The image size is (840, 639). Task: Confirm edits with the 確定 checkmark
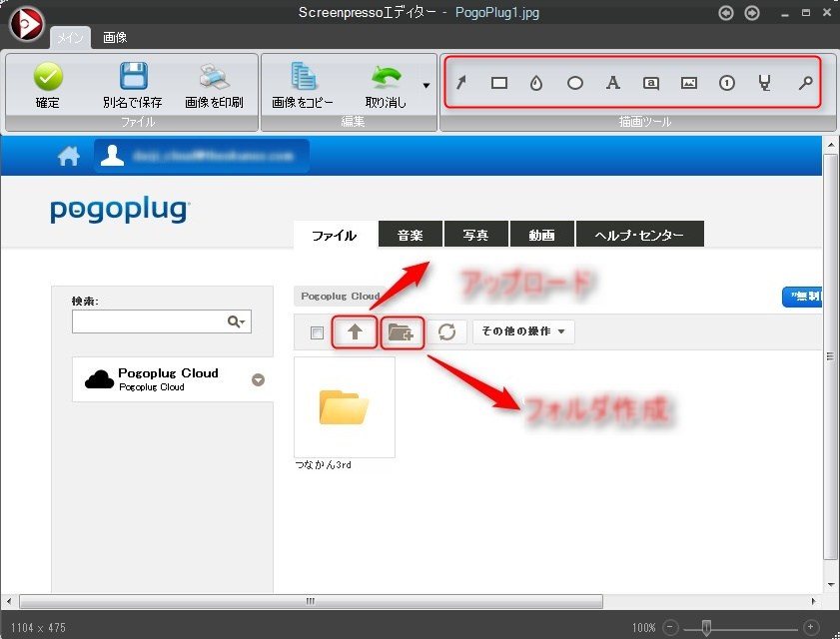pyautogui.click(x=48, y=85)
